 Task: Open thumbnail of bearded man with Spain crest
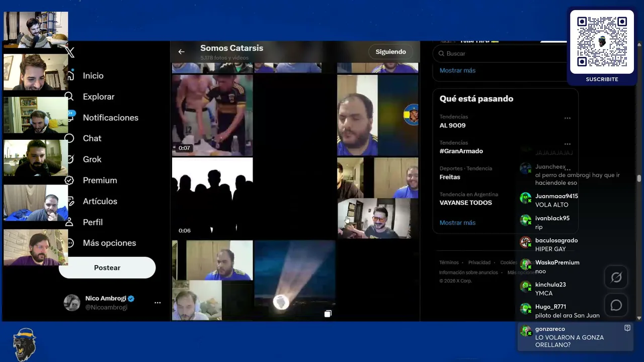[377, 115]
